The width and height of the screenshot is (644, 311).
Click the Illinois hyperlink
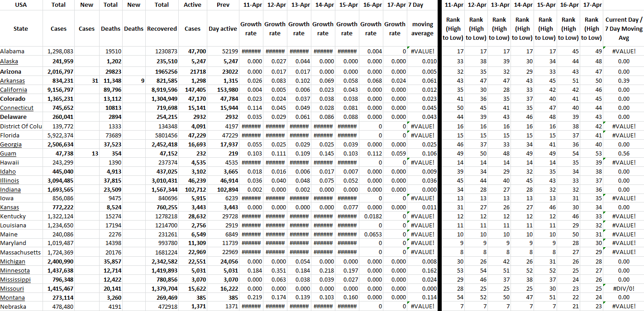[10, 180]
